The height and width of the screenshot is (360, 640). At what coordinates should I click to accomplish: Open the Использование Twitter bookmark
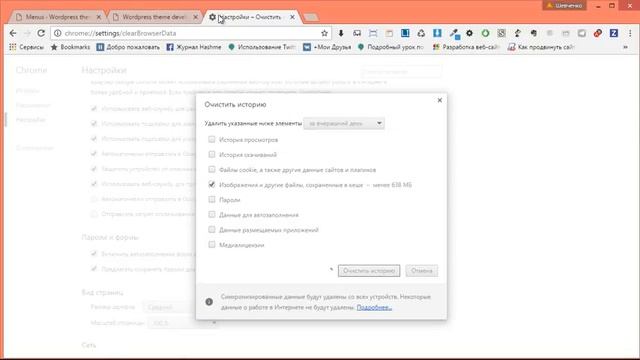262,47
